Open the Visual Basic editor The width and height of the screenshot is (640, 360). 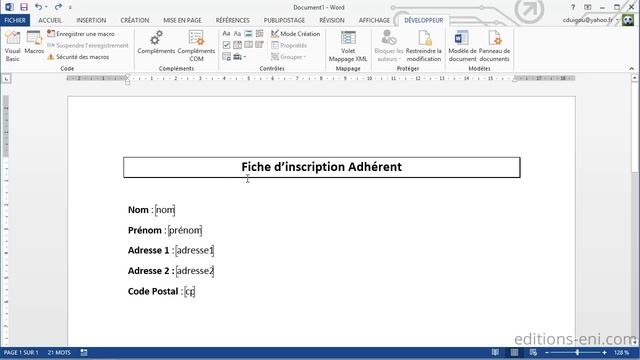(12, 46)
